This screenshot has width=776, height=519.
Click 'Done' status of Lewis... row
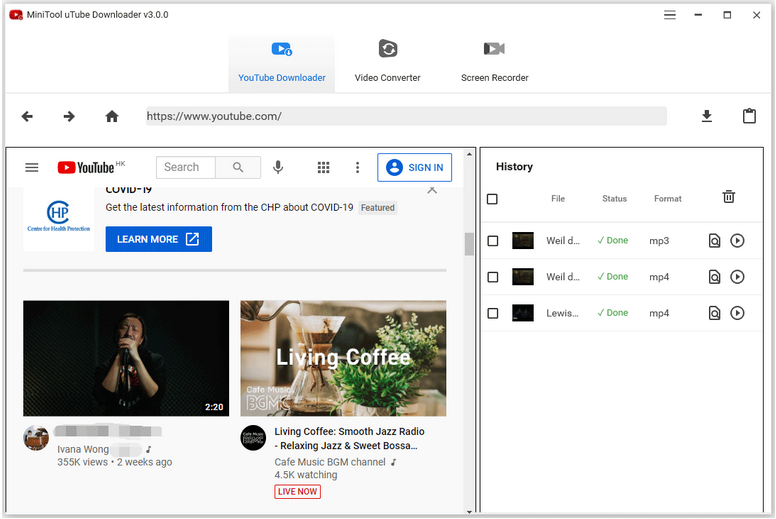click(613, 313)
